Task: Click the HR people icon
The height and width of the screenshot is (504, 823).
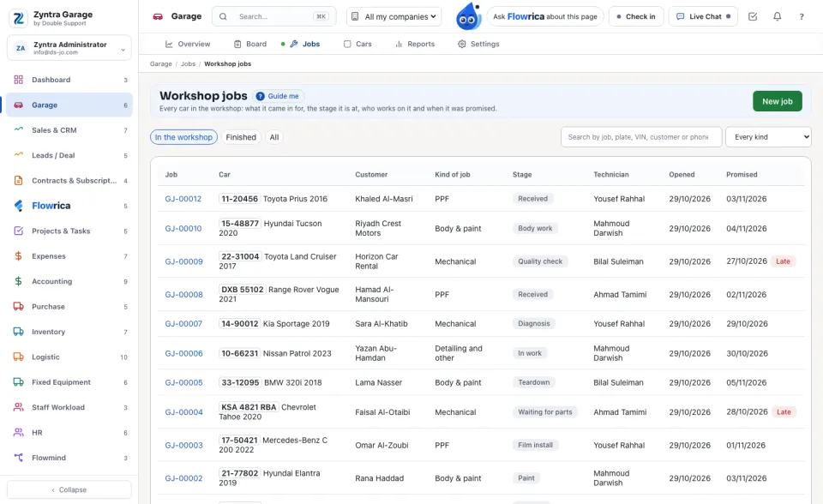Action: pyautogui.click(x=18, y=433)
